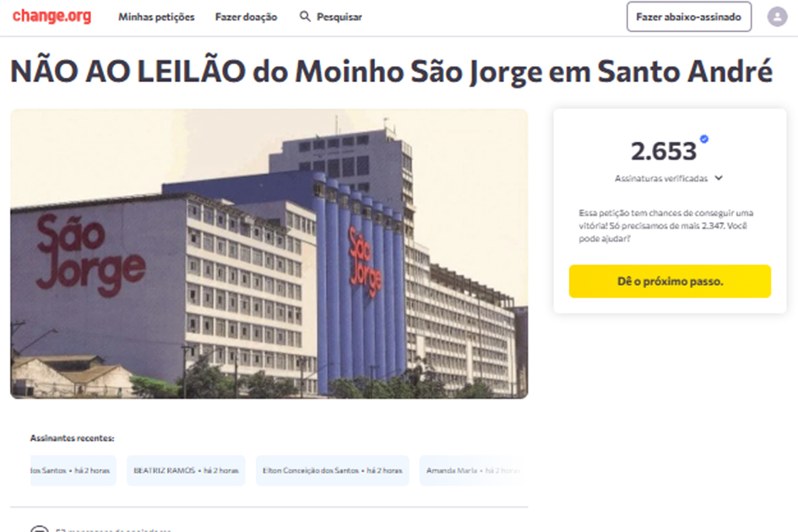Click the search magnifier icon
Screen dimensions: 798x532
tap(305, 16)
